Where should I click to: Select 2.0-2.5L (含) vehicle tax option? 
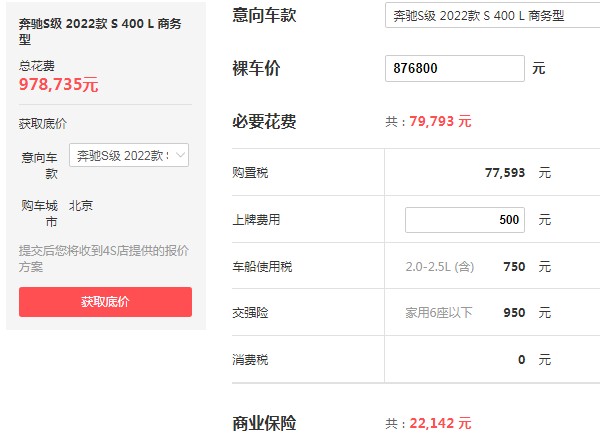[x=440, y=266]
